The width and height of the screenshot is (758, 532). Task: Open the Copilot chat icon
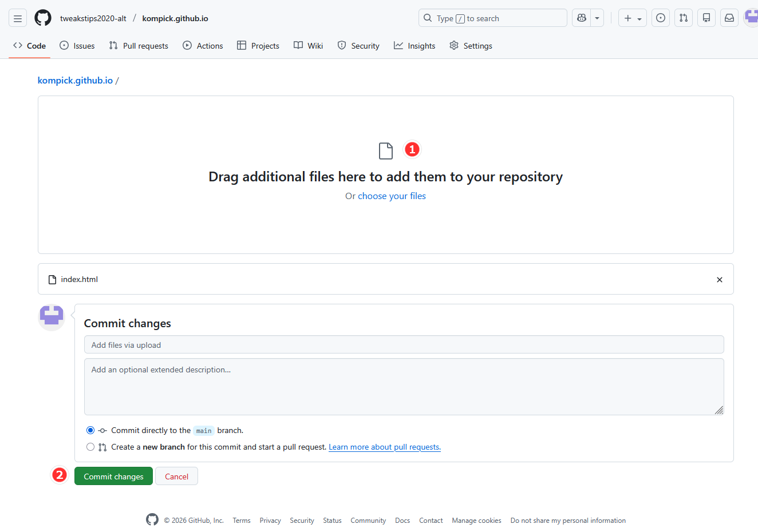581,18
